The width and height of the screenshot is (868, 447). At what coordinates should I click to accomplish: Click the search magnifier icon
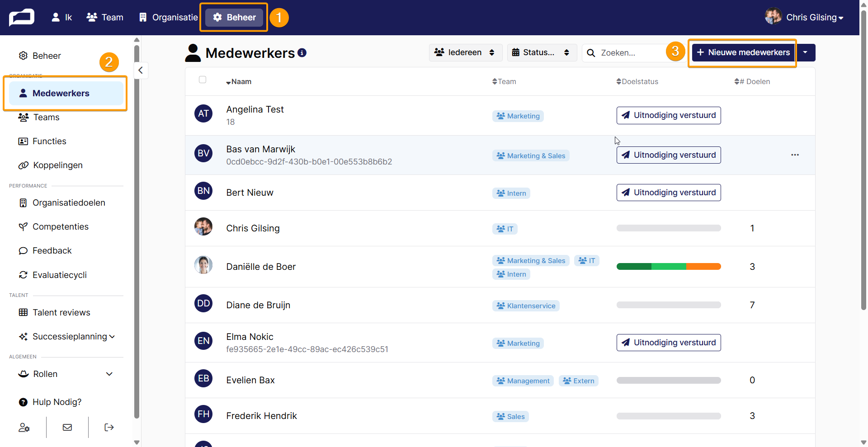[591, 53]
